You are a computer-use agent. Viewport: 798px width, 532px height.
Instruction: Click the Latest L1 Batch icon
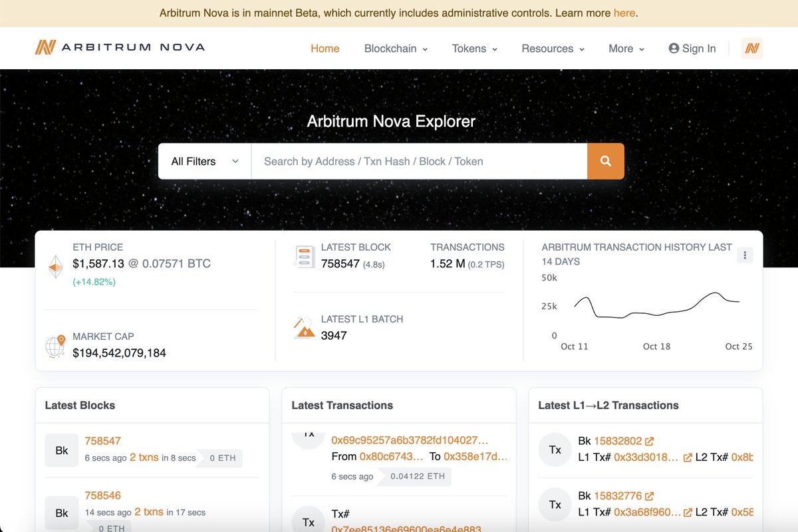coord(303,328)
